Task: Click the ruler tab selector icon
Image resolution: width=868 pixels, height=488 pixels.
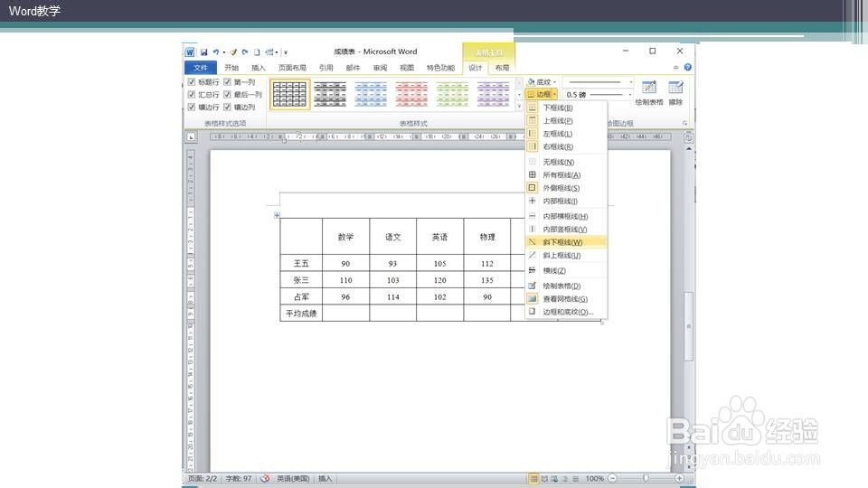Action: (191, 136)
